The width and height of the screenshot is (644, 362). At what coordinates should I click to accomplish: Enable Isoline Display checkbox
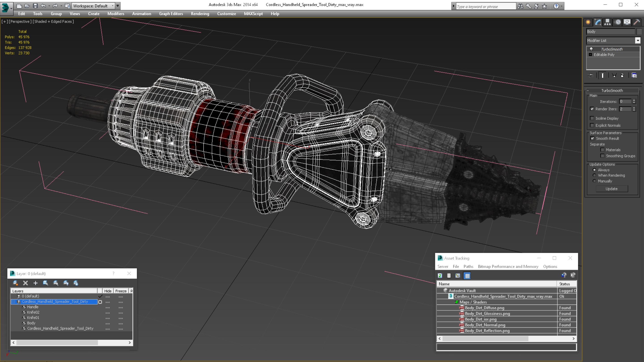(x=592, y=118)
